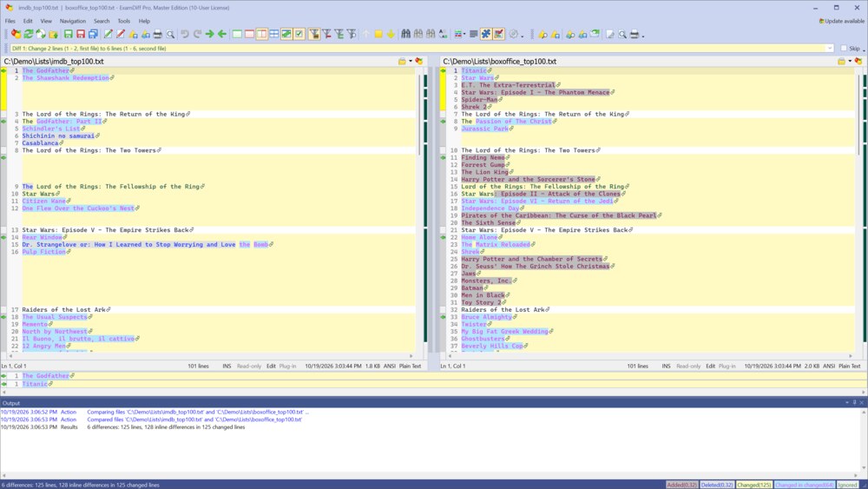The height and width of the screenshot is (489, 868).
Task: Click the Compare files toolbar icon
Action: [16, 35]
